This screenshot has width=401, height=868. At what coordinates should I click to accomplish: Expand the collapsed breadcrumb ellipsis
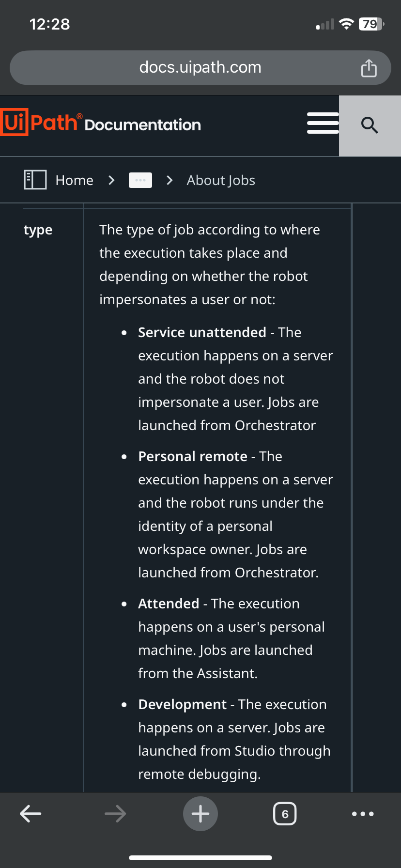(x=140, y=180)
